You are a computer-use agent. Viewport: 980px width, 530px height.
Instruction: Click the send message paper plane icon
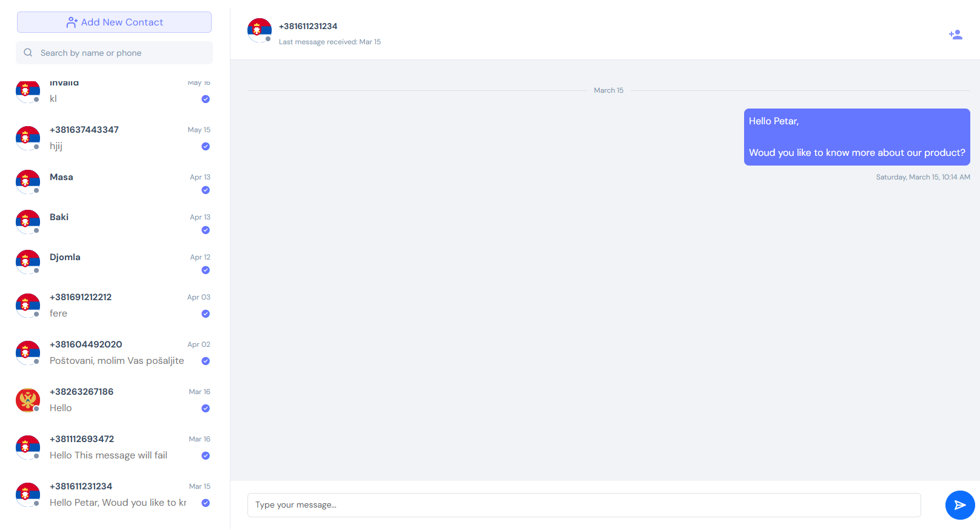coord(959,505)
